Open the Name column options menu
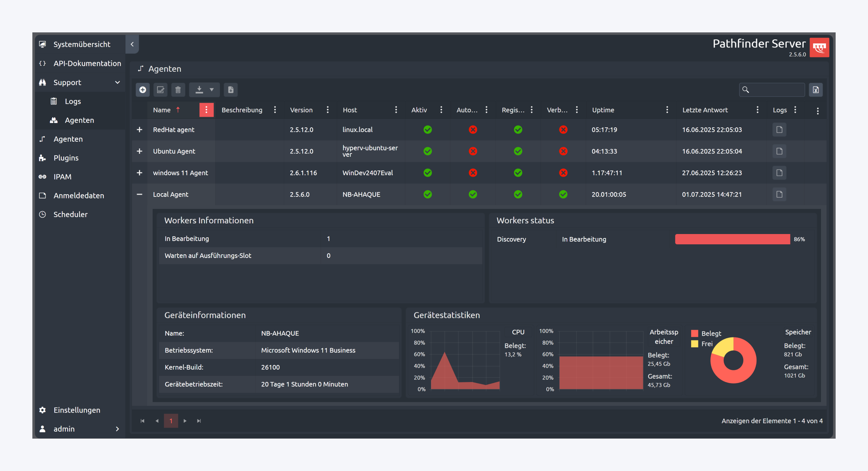Image resolution: width=868 pixels, height=471 pixels. (x=206, y=110)
